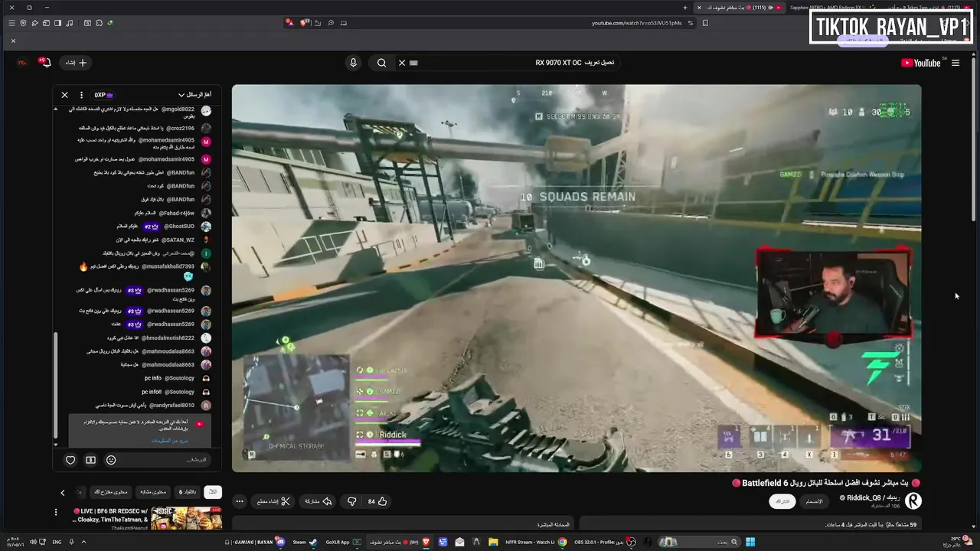Image resolution: width=980 pixels, height=551 pixels.
Task: Open the BF6 BR REDSEC live video thumbnail
Action: point(186,518)
